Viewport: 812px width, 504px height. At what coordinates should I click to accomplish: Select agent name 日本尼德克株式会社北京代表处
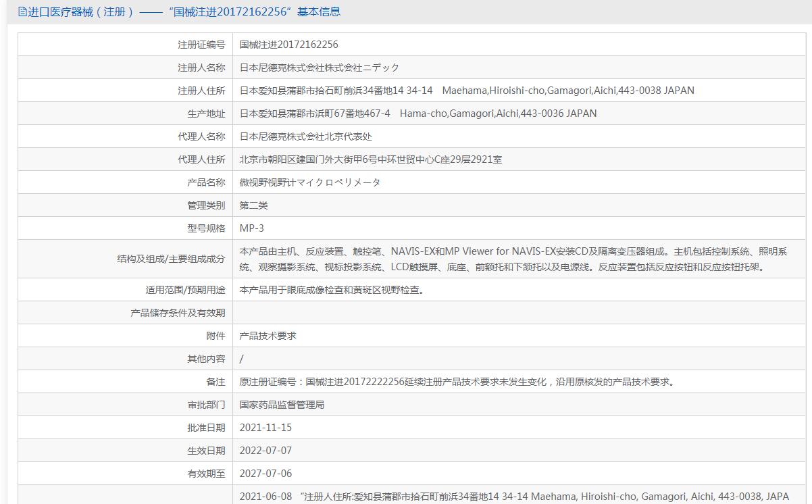point(306,136)
